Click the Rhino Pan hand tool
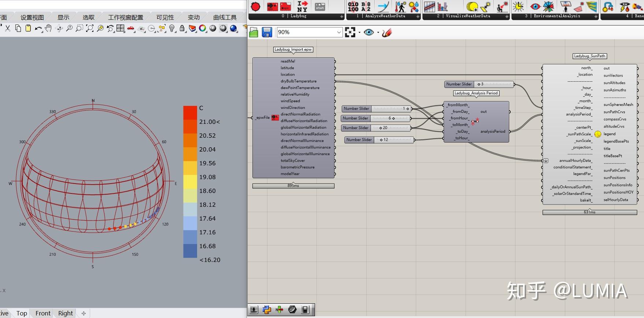Viewport: 644px width, 318px height. point(48,28)
